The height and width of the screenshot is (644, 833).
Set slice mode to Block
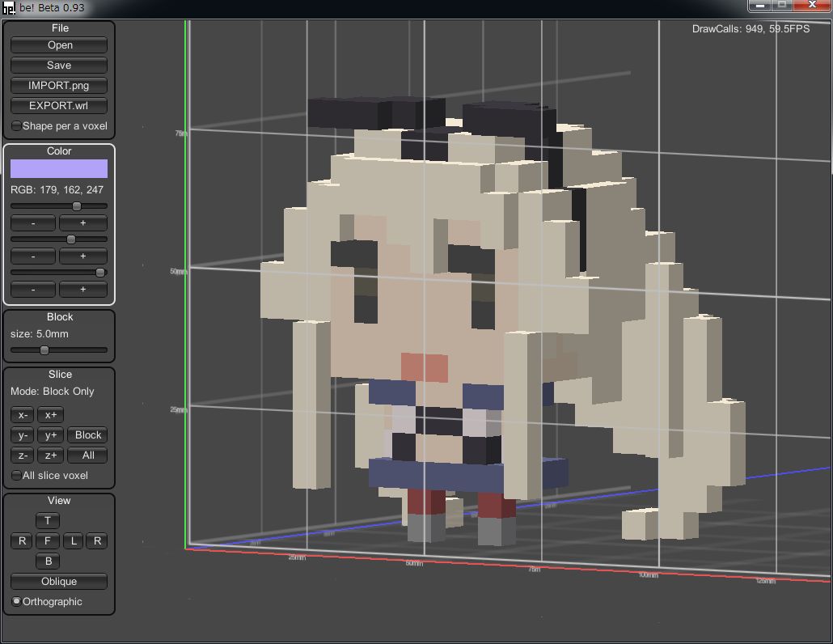coord(88,435)
